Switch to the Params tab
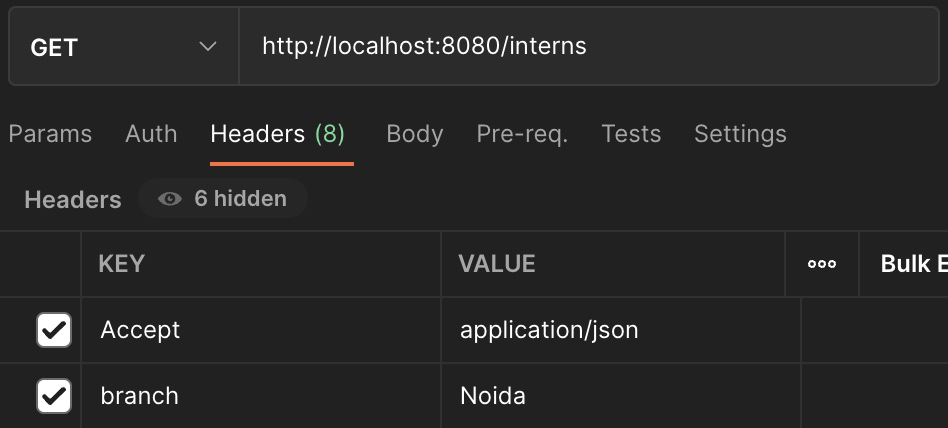The width and height of the screenshot is (948, 428). pyautogui.click(x=50, y=134)
